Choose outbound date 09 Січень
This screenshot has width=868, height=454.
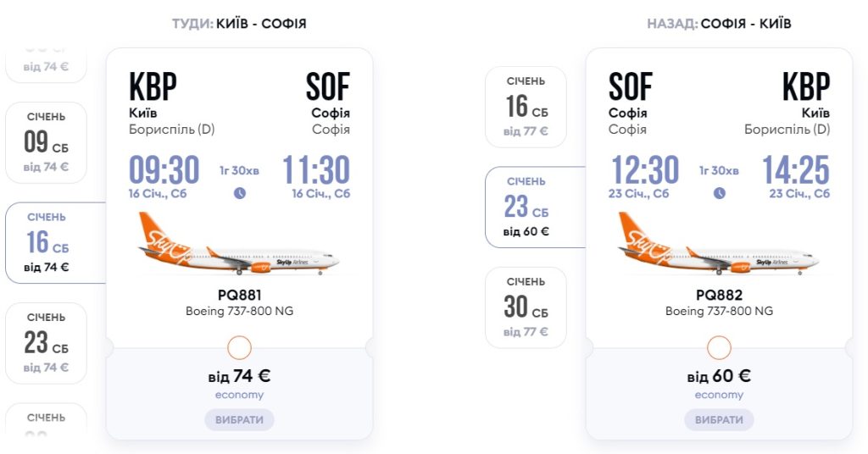47,142
